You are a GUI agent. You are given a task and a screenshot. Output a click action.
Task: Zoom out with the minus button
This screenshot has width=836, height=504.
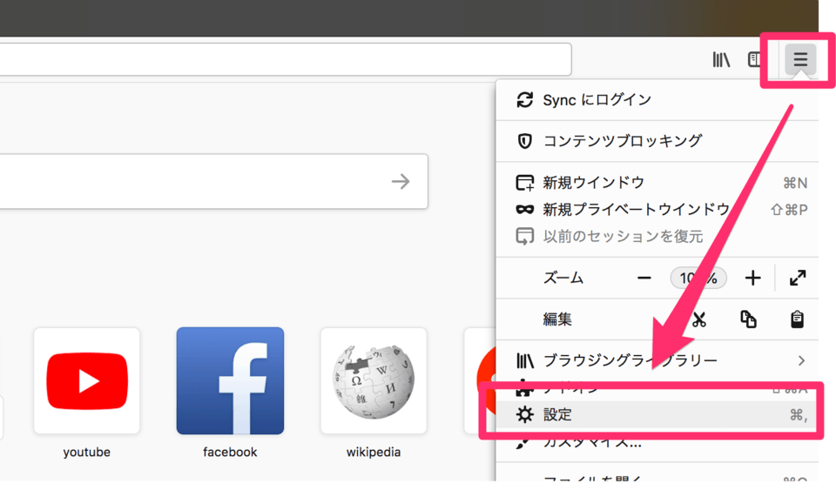point(644,278)
